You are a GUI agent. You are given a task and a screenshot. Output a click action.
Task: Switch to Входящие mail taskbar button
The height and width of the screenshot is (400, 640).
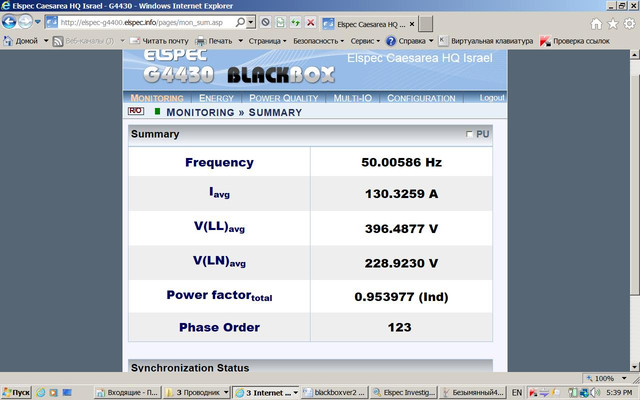click(128, 393)
